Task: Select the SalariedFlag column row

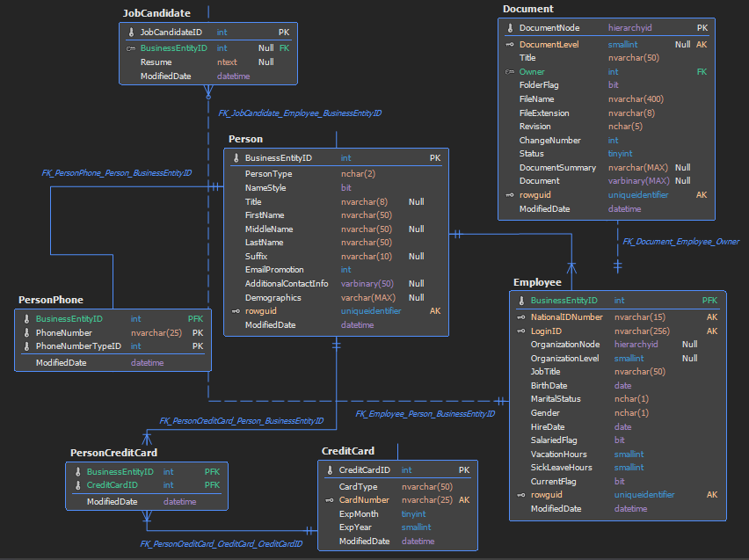Action: [618, 440]
